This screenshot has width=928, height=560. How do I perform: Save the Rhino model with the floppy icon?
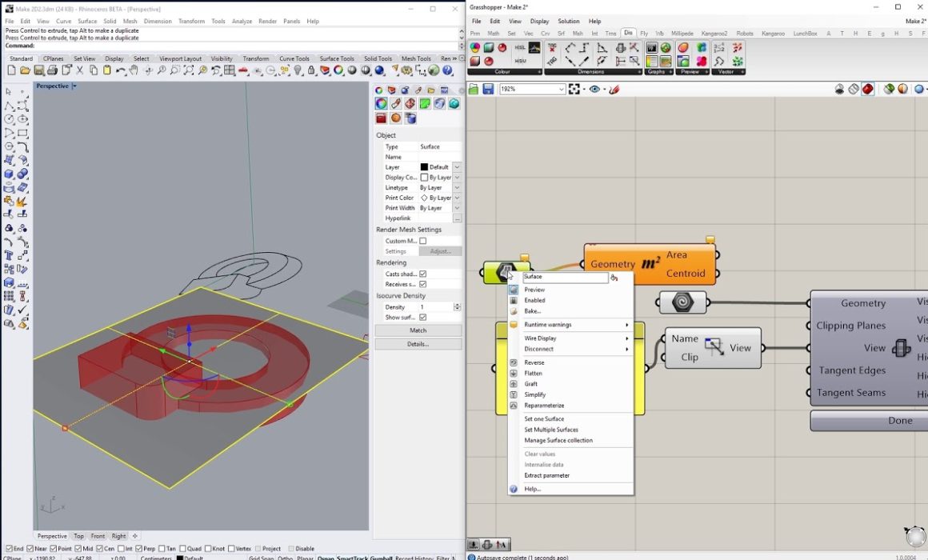[38, 70]
